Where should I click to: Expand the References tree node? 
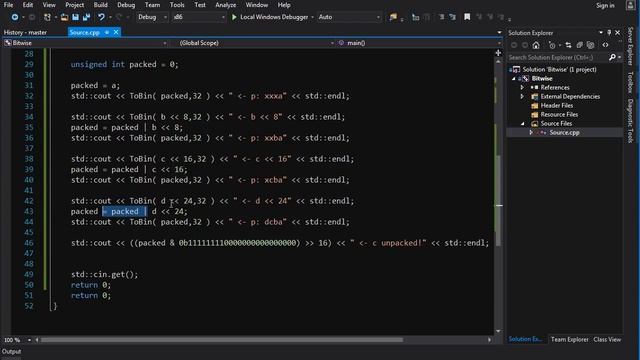[x=522, y=87]
